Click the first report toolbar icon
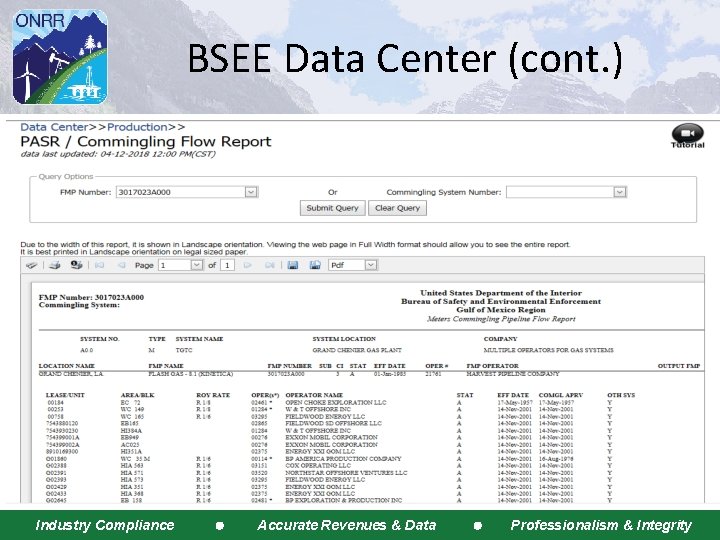The height and width of the screenshot is (540, 720). (31, 265)
